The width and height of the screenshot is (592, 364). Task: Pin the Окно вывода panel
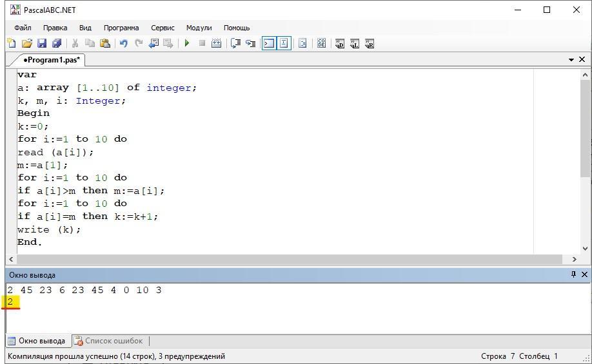[573, 274]
